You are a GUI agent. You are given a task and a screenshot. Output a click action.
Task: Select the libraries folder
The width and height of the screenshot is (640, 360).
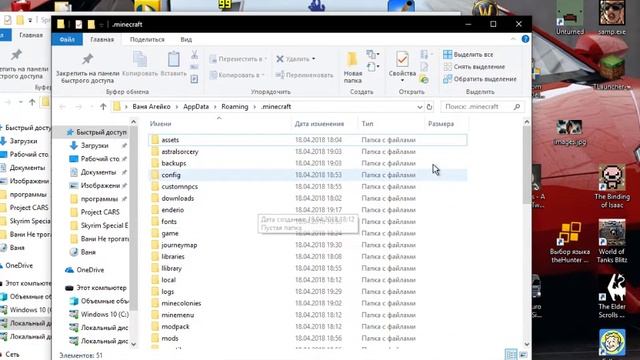[x=308, y=257]
